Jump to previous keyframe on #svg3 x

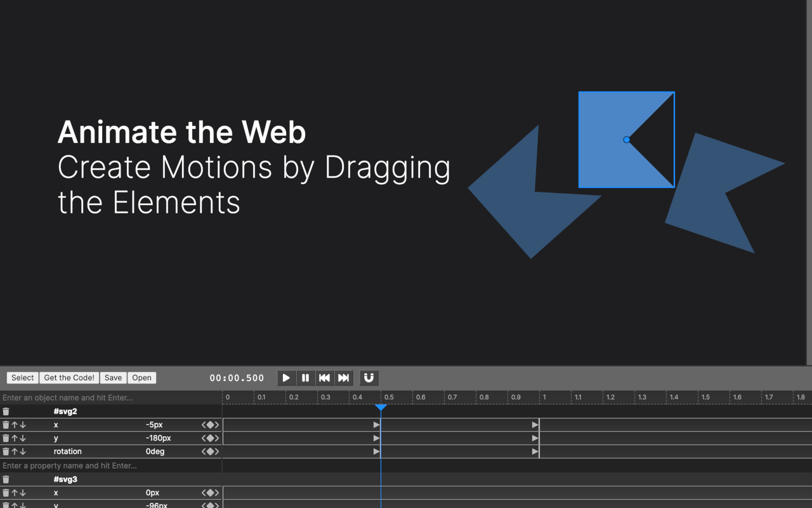click(x=204, y=493)
